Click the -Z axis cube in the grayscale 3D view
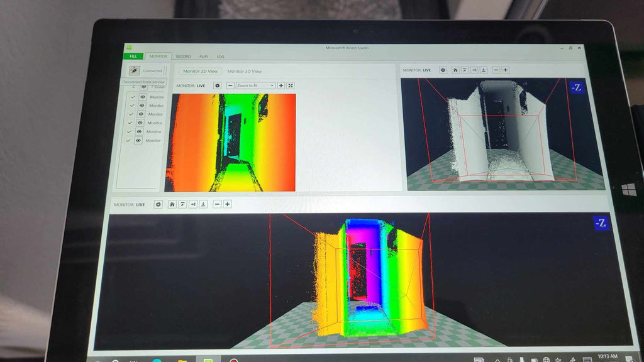This screenshot has width=644, height=362. 577,87
